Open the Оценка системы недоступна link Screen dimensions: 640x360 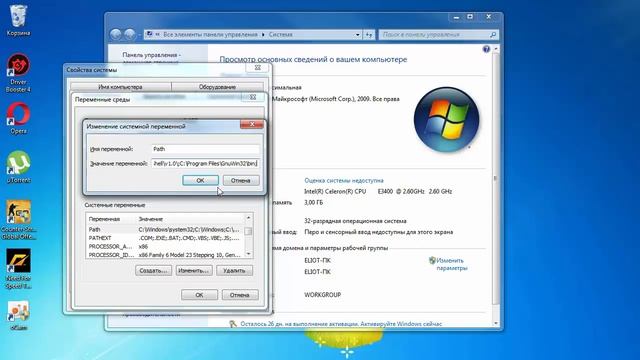point(344,180)
